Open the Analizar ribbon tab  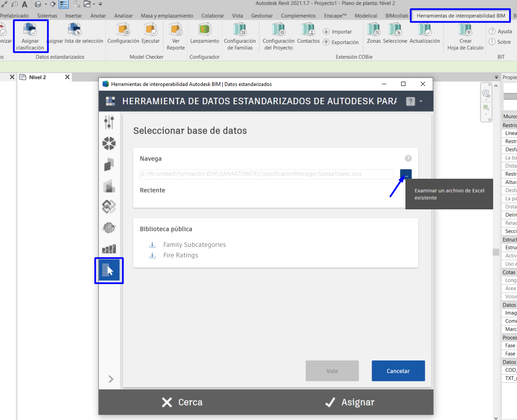(124, 16)
